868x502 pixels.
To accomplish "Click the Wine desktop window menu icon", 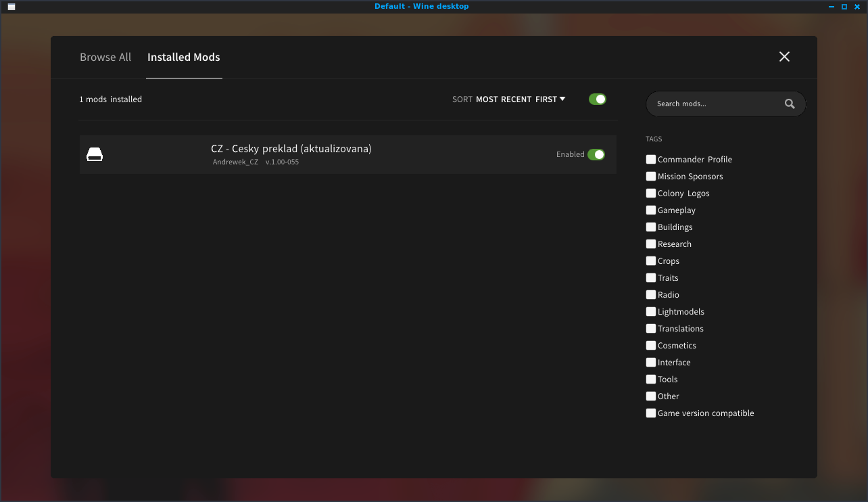I will tap(11, 7).
